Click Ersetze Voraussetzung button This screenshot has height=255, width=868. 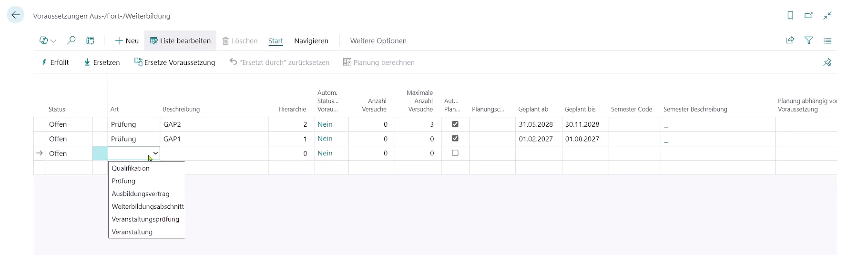click(175, 62)
